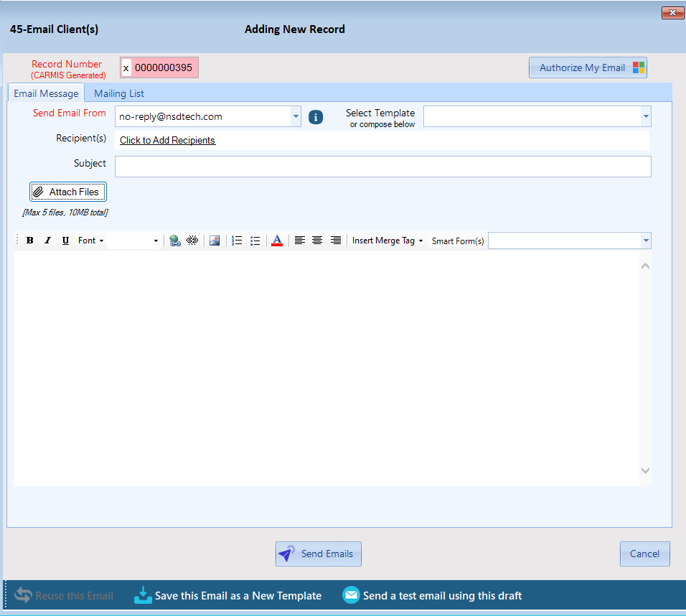
Task: Toggle bold text formatting
Action: [x=30, y=241]
